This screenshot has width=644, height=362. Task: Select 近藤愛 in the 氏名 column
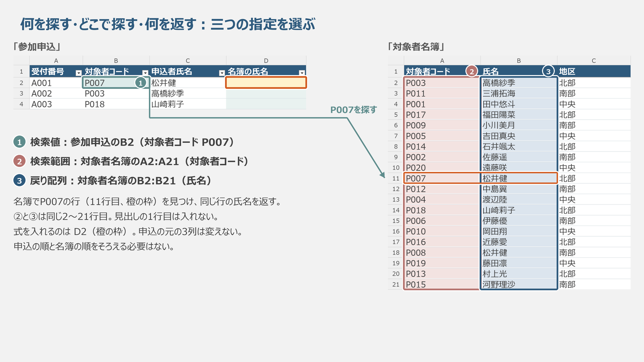[519, 242]
